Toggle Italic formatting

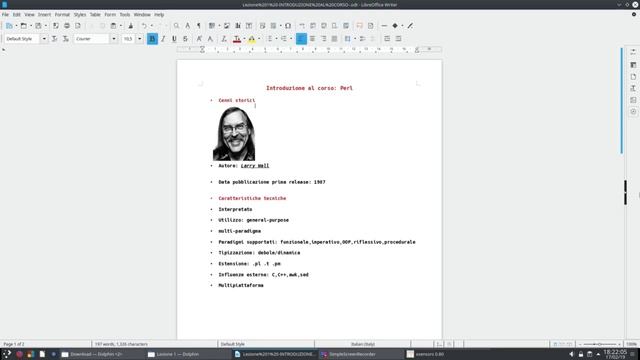(163, 39)
